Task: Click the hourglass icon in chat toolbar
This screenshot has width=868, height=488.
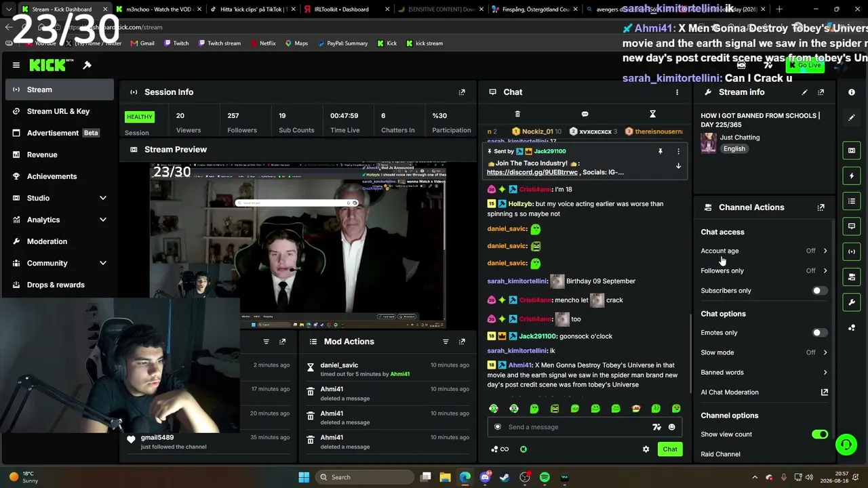Action: pyautogui.click(x=652, y=114)
